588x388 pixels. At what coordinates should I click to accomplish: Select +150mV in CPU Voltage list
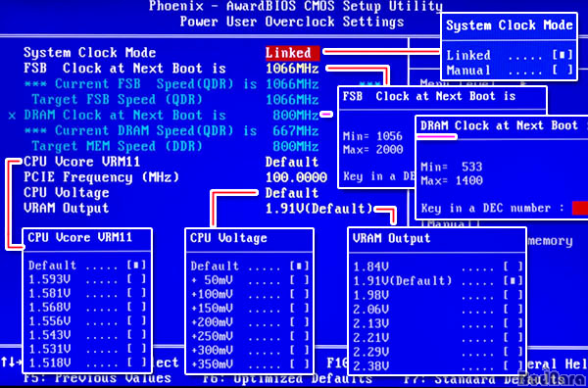(250, 309)
